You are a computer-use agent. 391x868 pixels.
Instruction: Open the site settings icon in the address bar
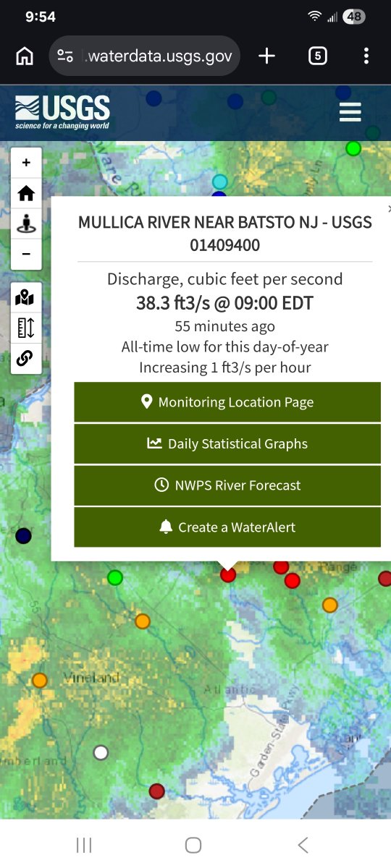coord(65,56)
